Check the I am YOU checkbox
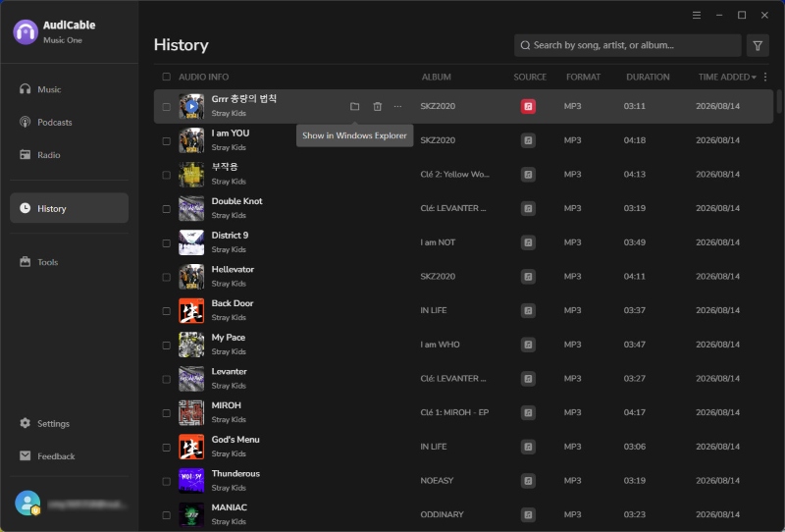The image size is (785, 532). (x=166, y=140)
